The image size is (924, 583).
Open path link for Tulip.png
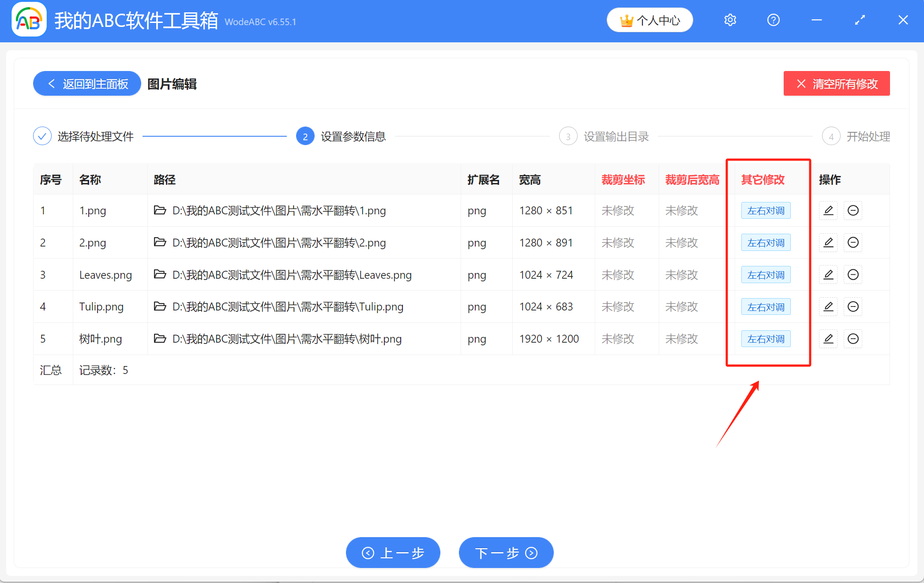pos(287,306)
